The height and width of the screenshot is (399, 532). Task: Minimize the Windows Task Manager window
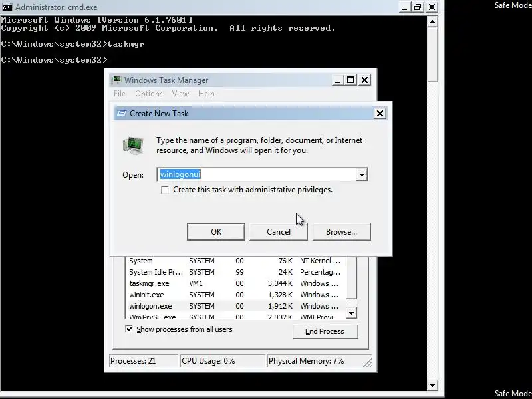coord(337,80)
